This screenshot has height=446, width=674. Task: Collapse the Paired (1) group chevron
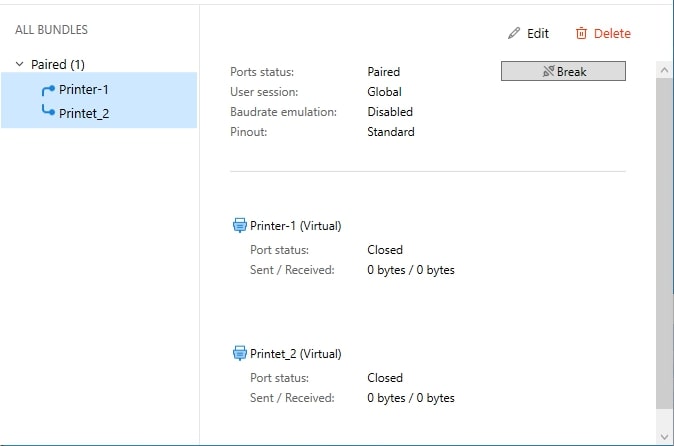coord(19,64)
